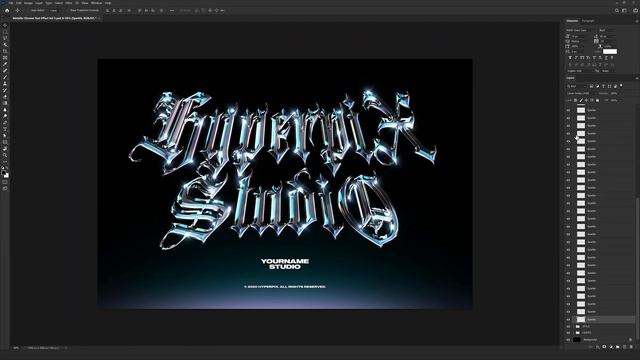
Task: Open the Image menu
Action: (x=28, y=3)
